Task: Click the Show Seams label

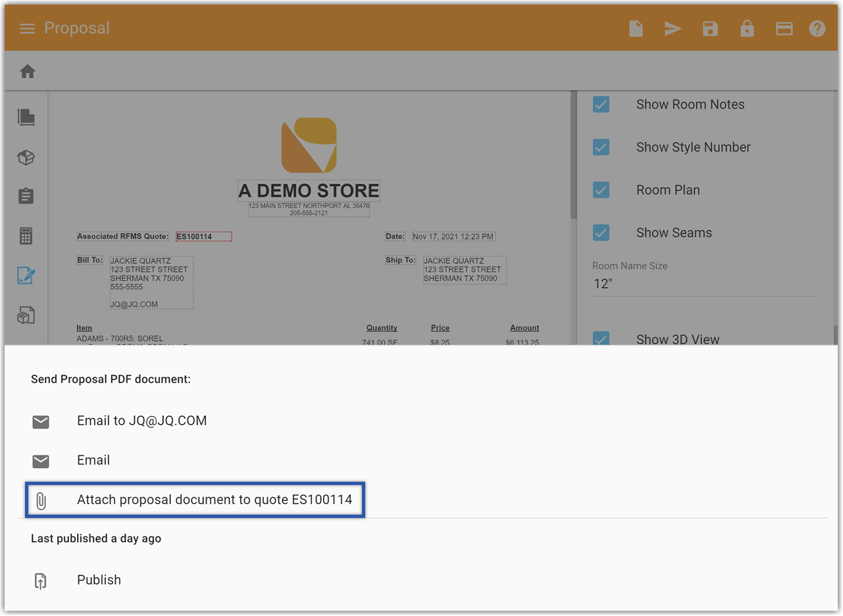Action: pyautogui.click(x=674, y=232)
